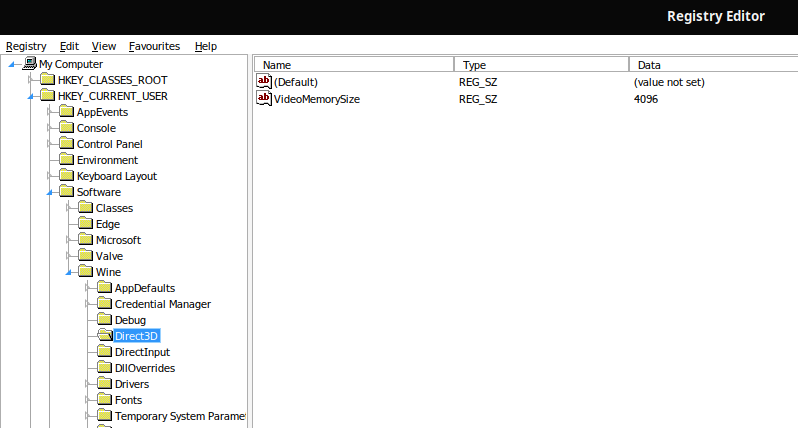Screen dimensions: 798x428
Task: Open the Registry menu
Action: (x=26, y=46)
